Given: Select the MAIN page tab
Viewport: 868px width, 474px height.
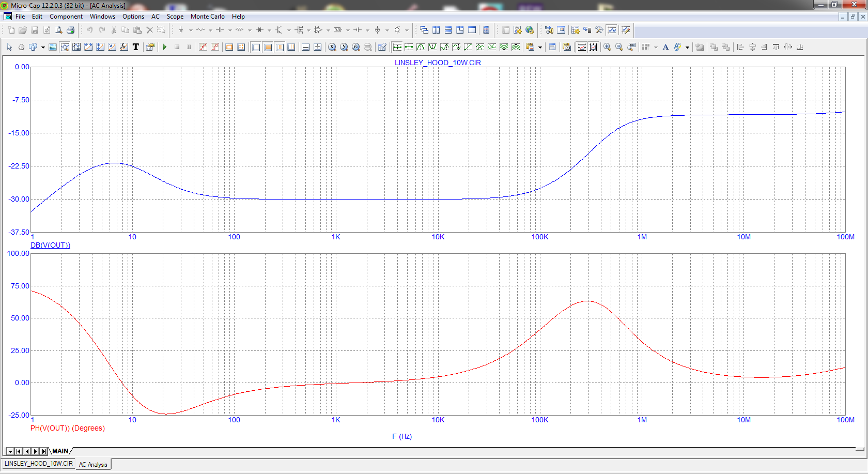Looking at the screenshot, I should (x=60, y=451).
